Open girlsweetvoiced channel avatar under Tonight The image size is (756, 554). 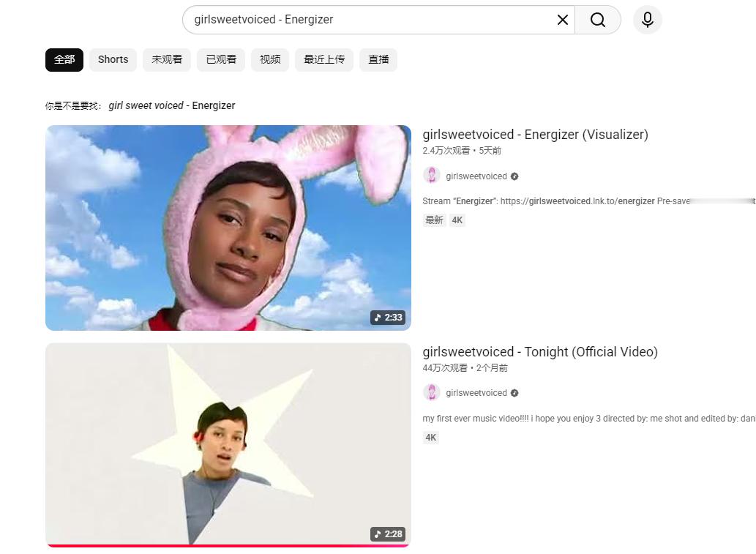432,392
